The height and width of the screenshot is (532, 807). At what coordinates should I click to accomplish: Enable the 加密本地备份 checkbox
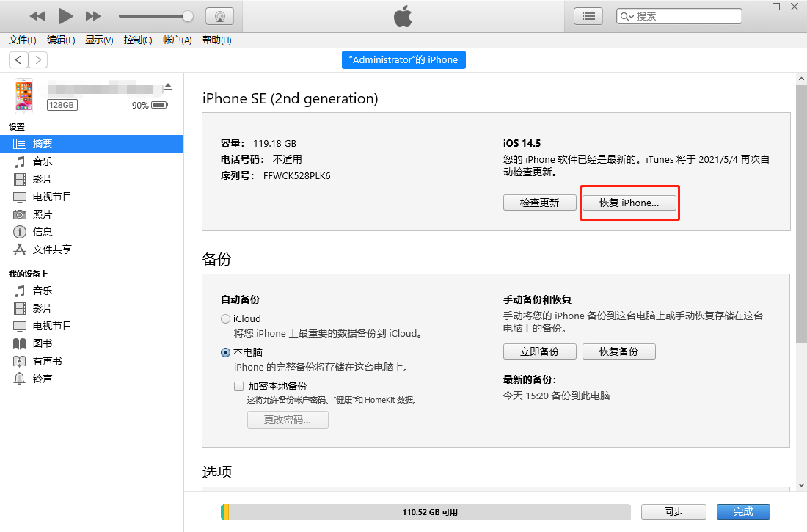coord(238,386)
